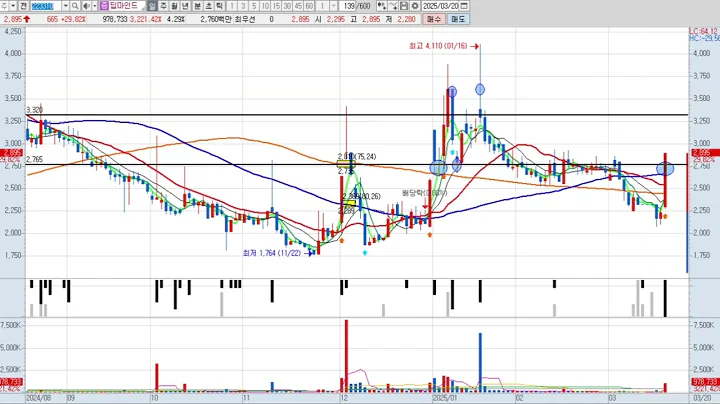The image size is (720, 404).
Task: Click the 03/20 date label on axis
Action: [702, 398]
